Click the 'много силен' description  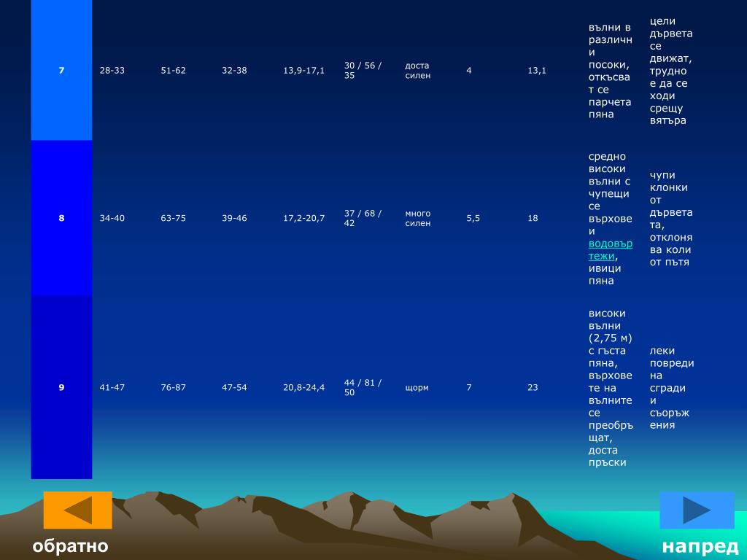[x=418, y=218]
